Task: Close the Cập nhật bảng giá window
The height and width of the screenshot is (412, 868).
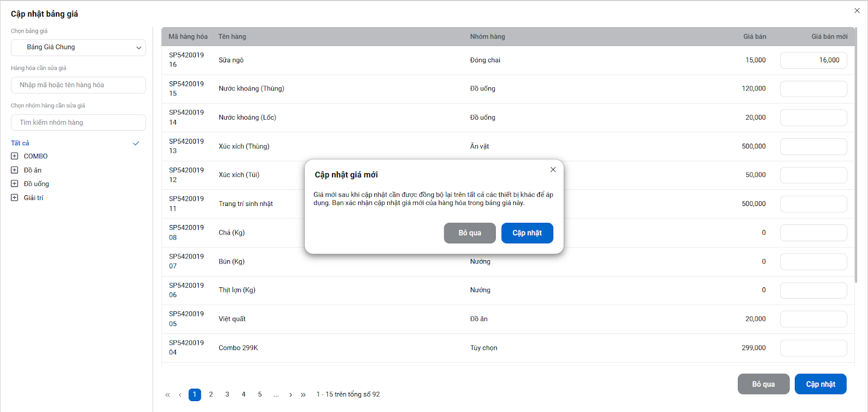Action: tap(857, 10)
